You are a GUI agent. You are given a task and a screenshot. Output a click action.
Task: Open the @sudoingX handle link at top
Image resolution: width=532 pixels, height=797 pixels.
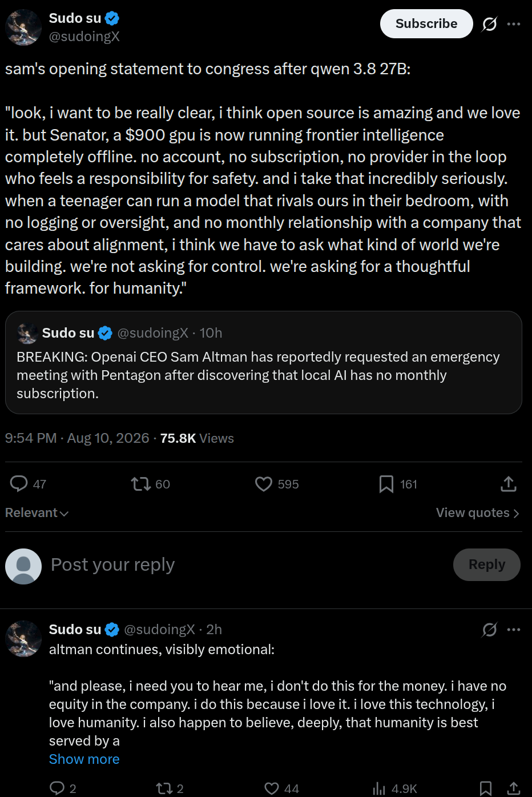84,37
